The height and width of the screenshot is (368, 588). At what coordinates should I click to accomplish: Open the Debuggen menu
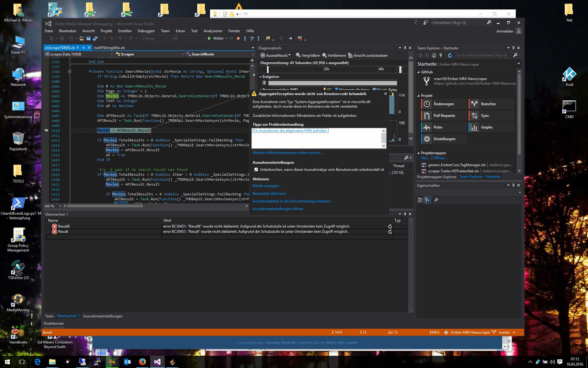click(146, 31)
